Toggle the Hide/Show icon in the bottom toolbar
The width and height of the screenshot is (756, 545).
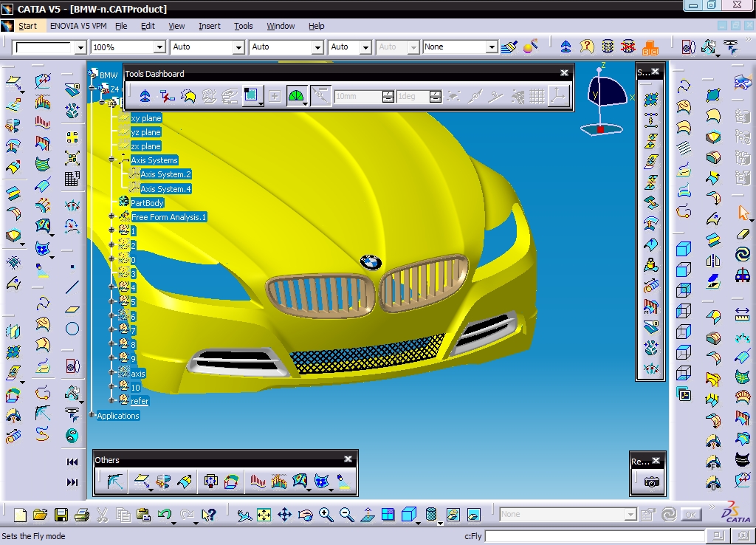tap(453, 515)
